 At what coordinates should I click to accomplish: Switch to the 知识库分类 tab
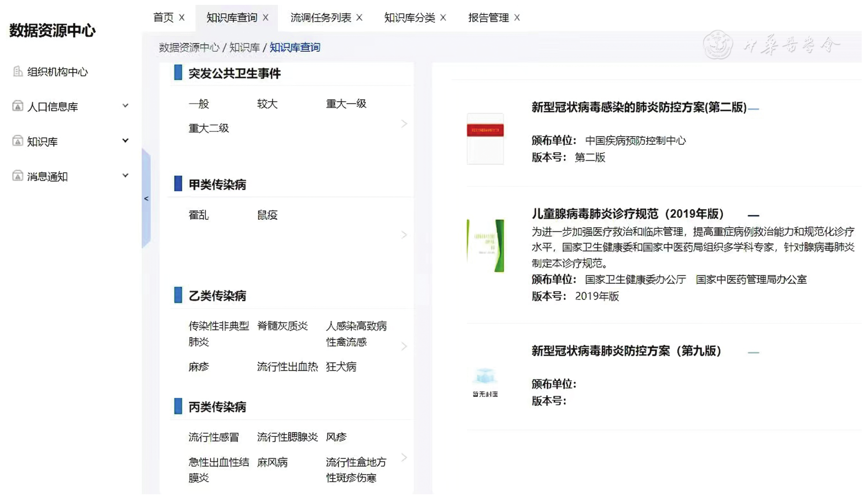tap(409, 17)
